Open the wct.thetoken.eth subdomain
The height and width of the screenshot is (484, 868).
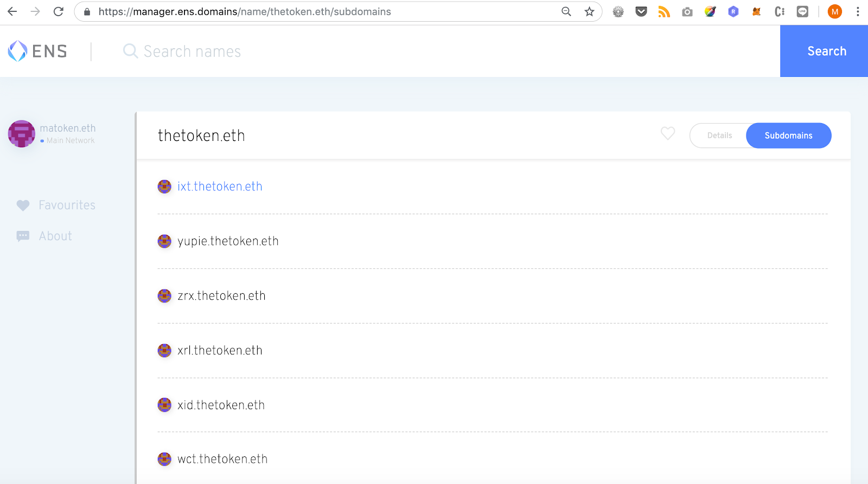222,459
